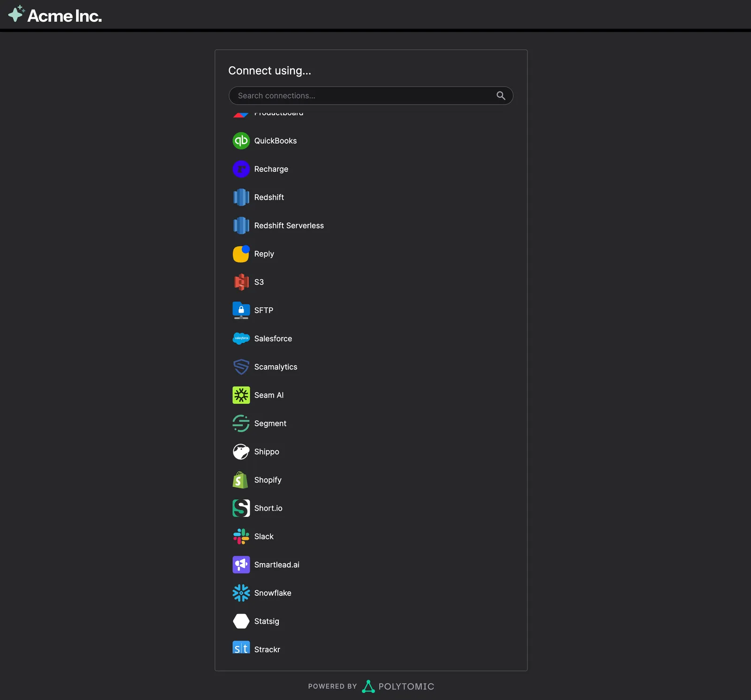Select the Scamalytics shield icon
The width and height of the screenshot is (751, 700).
point(241,367)
